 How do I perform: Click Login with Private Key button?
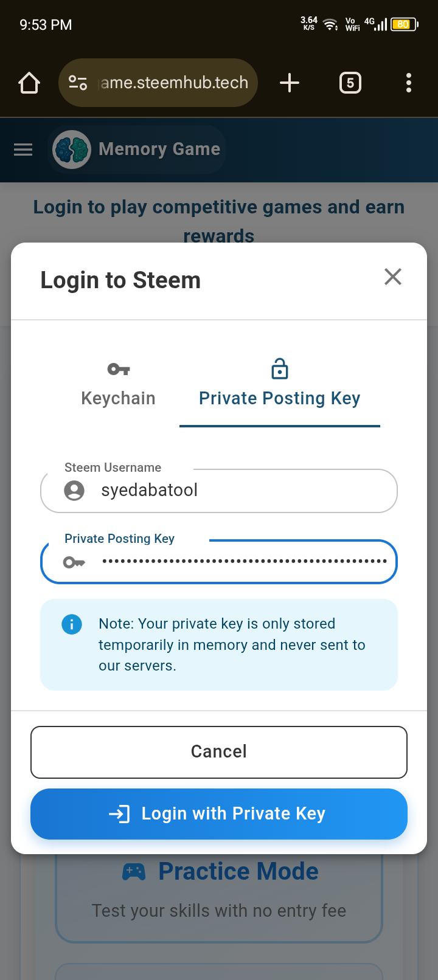coord(219,814)
